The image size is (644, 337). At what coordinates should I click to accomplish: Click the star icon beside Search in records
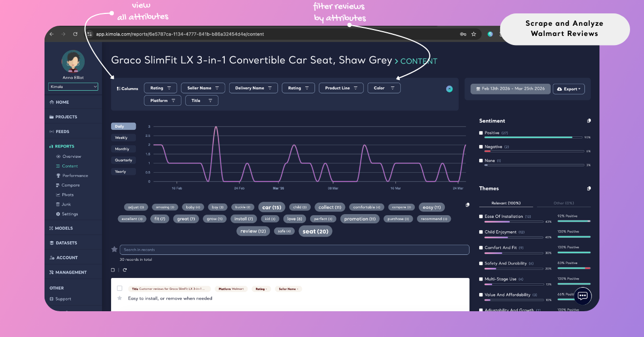[x=114, y=250]
